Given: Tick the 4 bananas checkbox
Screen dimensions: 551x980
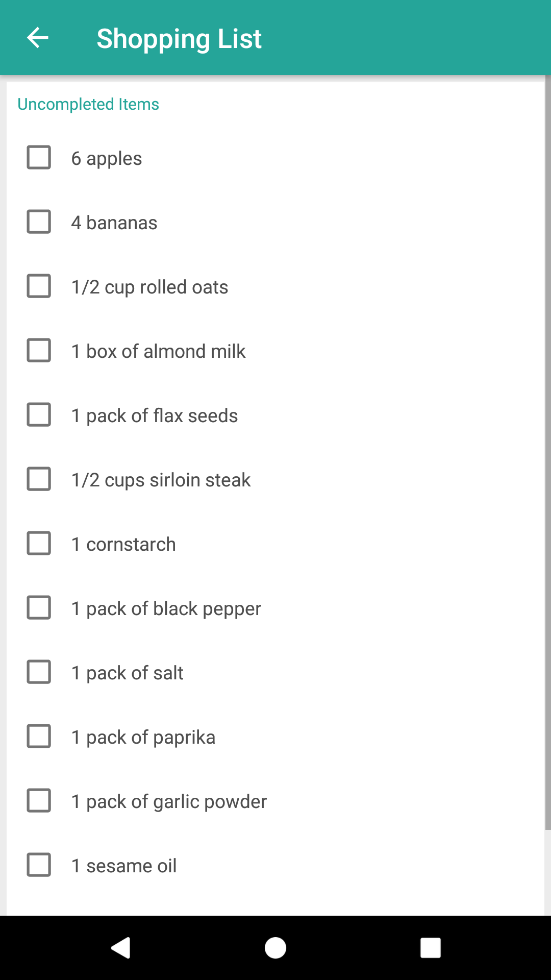Looking at the screenshot, I should pos(39,222).
